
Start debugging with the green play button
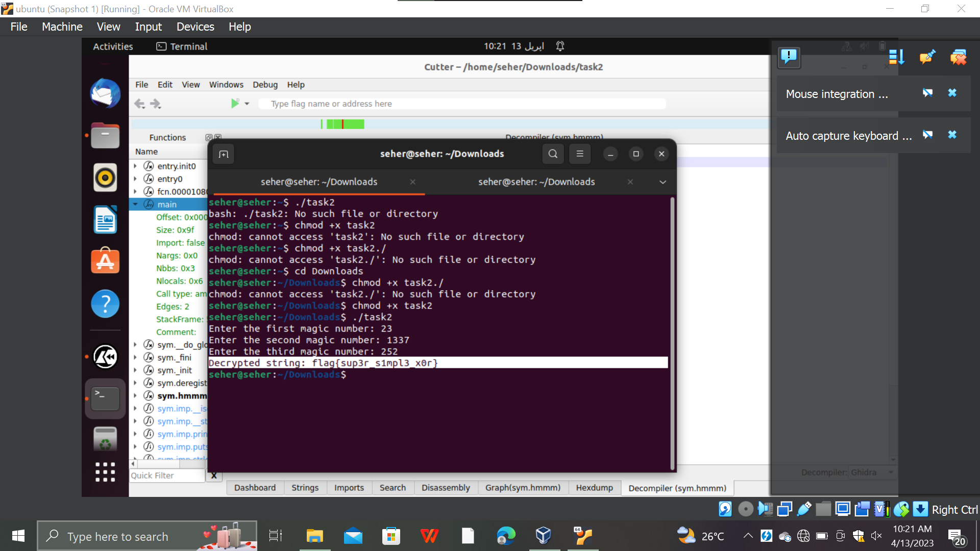(x=234, y=103)
